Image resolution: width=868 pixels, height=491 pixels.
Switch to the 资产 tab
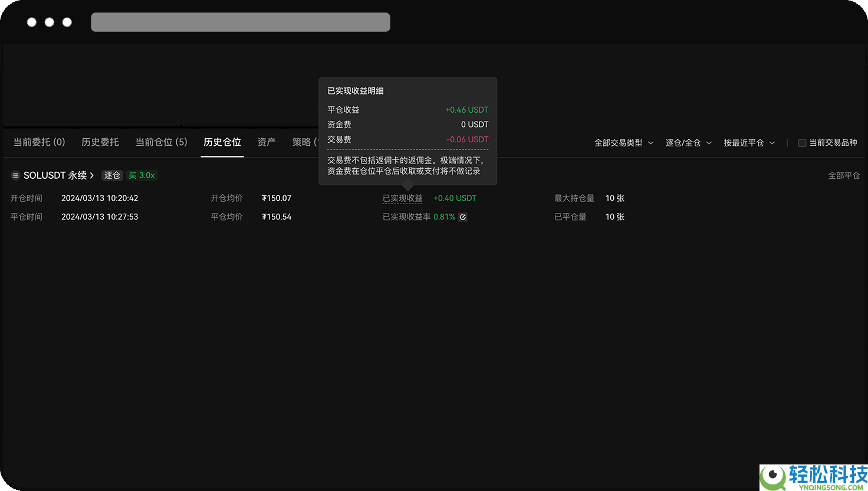pyautogui.click(x=267, y=142)
